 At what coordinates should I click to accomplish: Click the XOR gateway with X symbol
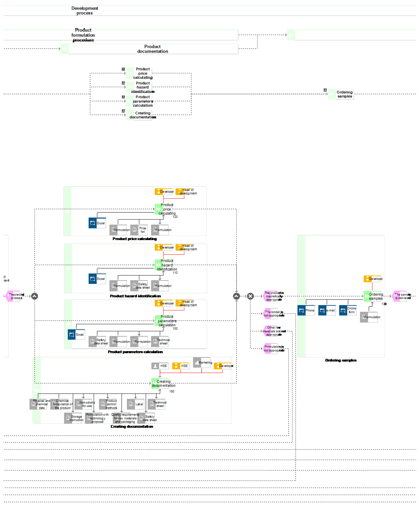(251, 296)
